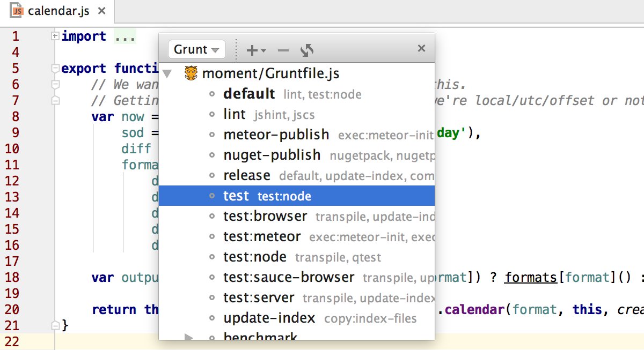Close the Grunt popup panel
The height and width of the screenshot is (350, 644).
pos(421,49)
